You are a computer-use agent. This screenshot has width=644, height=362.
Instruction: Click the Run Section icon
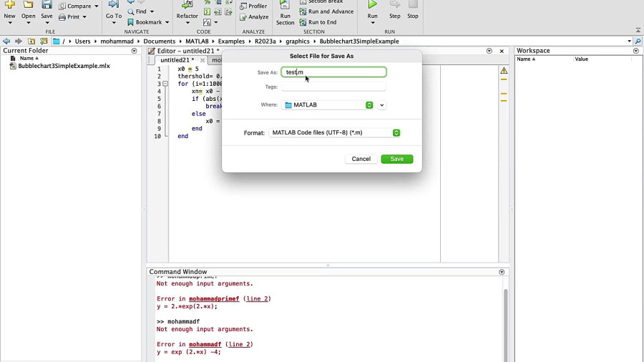pos(285,5)
